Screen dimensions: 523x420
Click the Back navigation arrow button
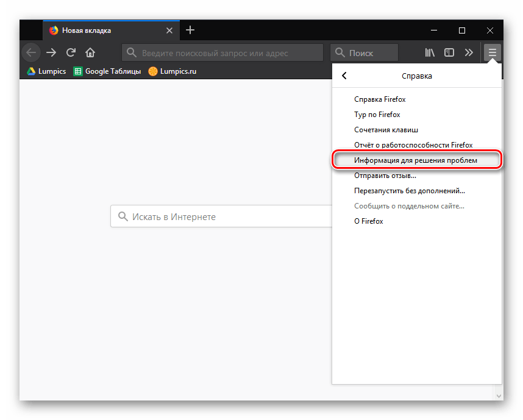click(31, 52)
